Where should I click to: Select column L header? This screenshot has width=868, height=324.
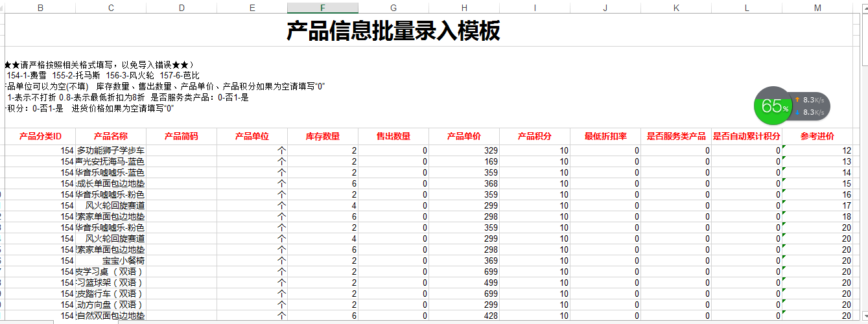(x=747, y=8)
